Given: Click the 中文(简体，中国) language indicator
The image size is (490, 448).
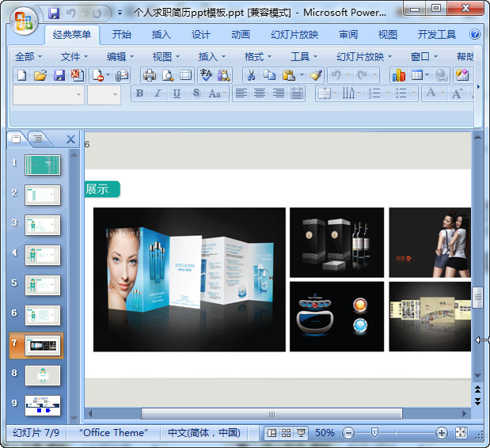Looking at the screenshot, I should click(204, 433).
